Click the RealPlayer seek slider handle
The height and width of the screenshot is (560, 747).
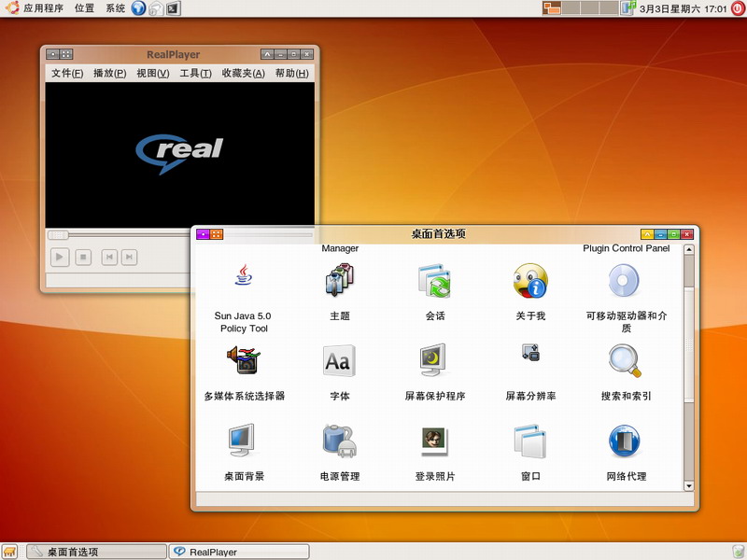[x=58, y=235]
